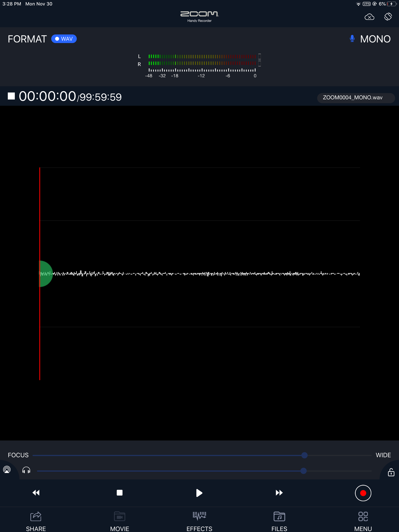Tap the rewind button
The width and height of the screenshot is (399, 532).
[x=36, y=492]
